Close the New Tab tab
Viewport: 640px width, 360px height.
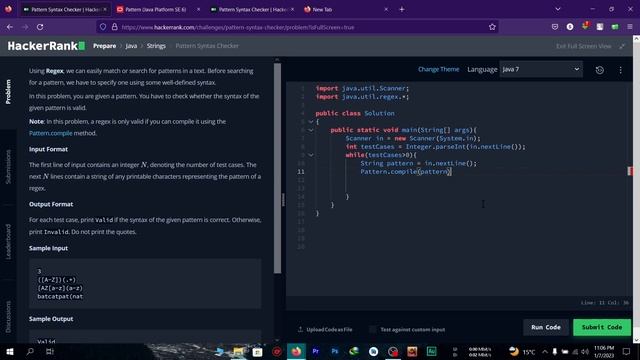386,9
